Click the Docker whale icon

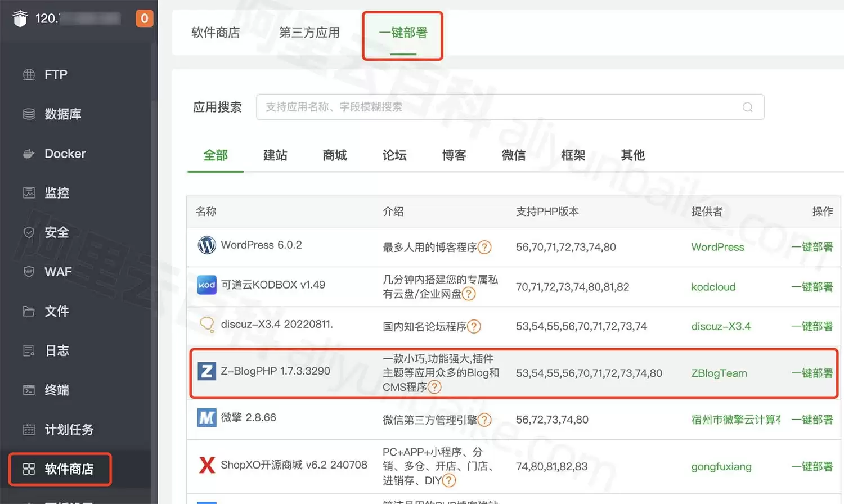[29, 154]
